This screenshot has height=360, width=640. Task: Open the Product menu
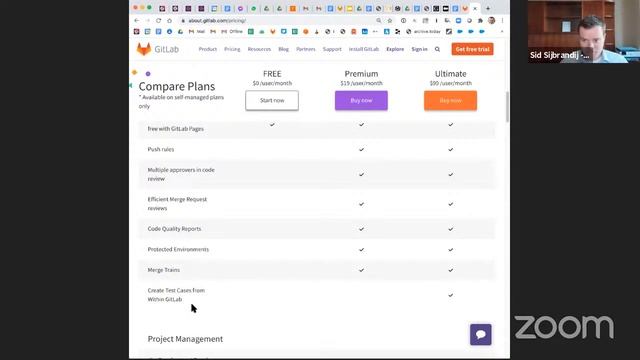tap(207, 49)
